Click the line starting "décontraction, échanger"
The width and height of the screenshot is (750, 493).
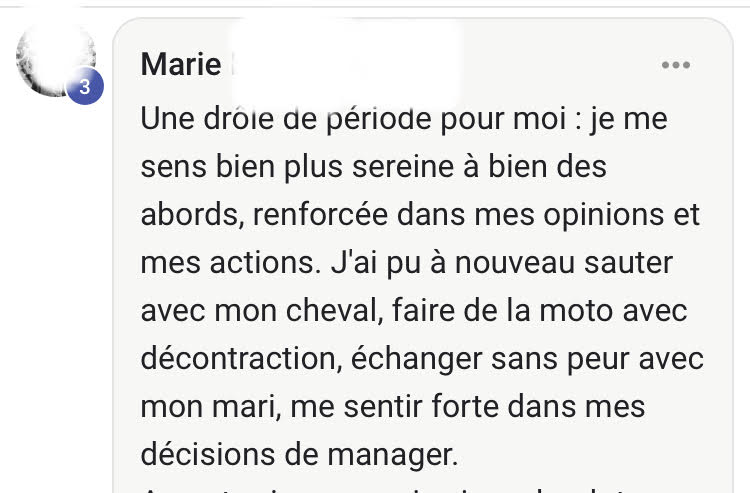point(422,359)
